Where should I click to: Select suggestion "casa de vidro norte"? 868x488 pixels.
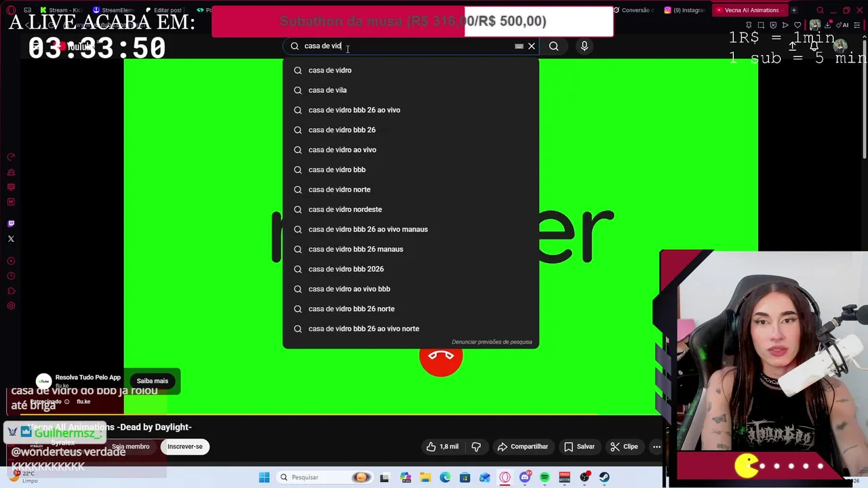pyautogui.click(x=411, y=189)
